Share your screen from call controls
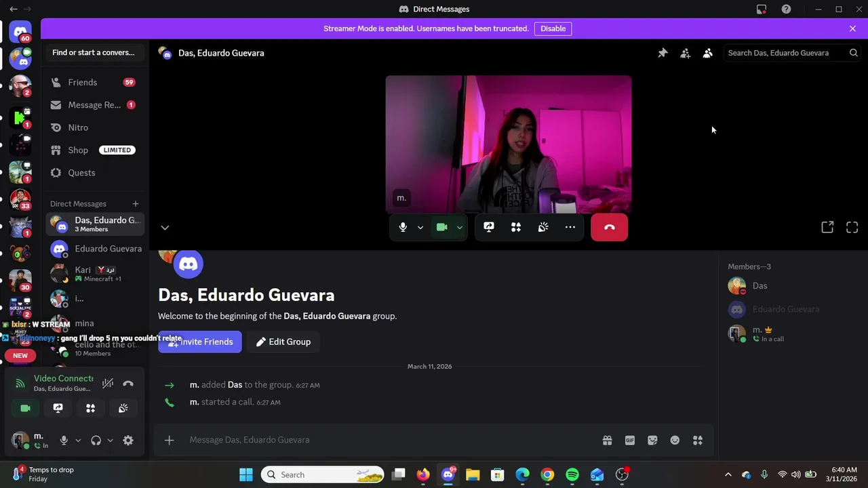 point(489,228)
